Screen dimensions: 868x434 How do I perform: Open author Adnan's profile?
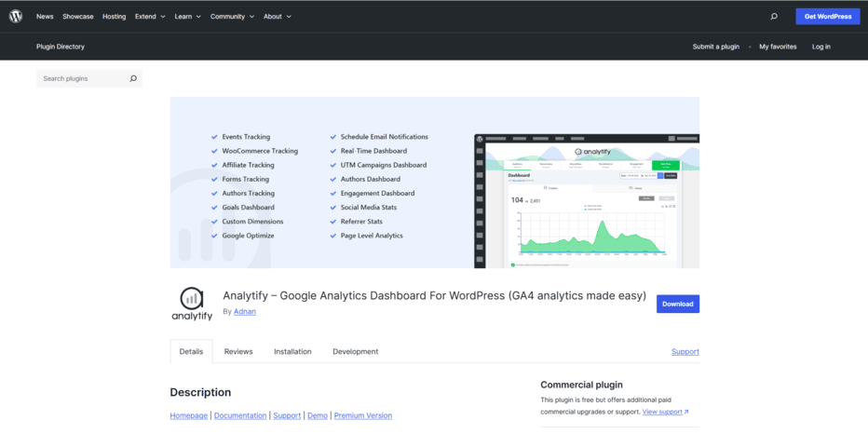245,312
